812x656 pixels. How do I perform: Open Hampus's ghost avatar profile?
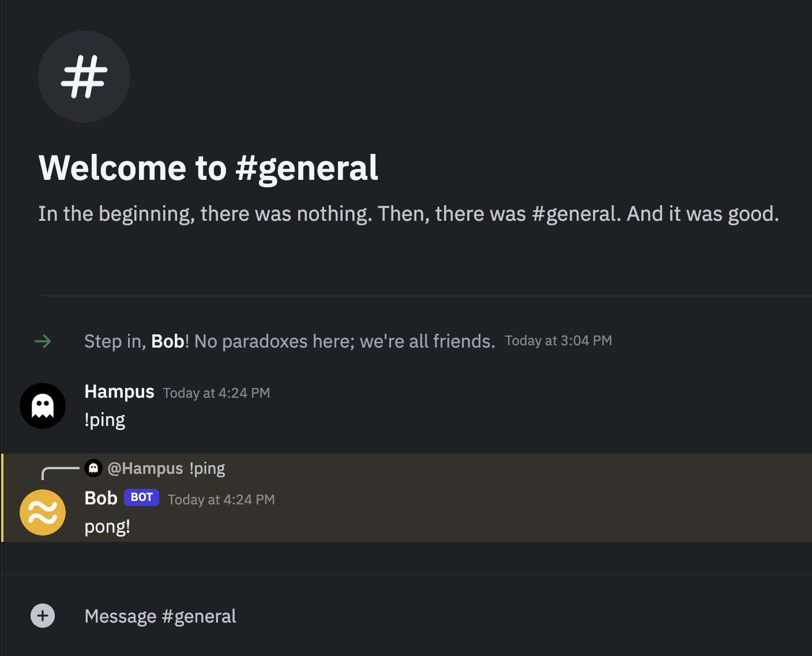coord(43,406)
